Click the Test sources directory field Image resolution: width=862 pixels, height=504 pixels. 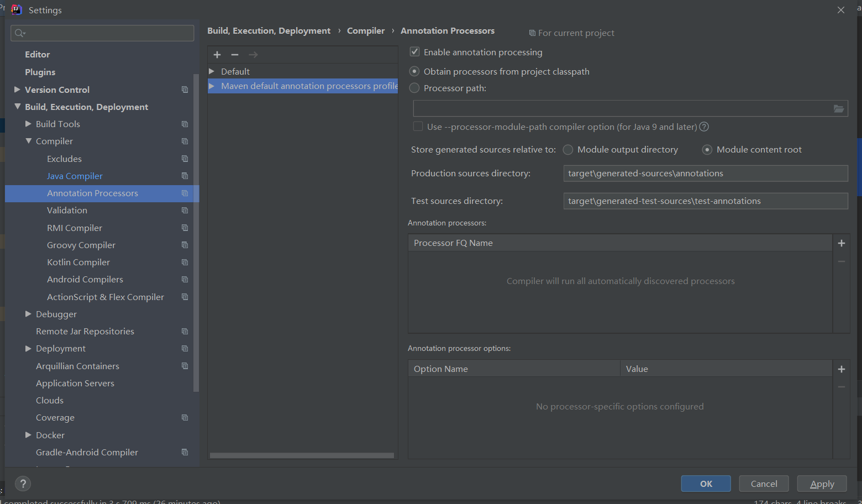click(706, 201)
